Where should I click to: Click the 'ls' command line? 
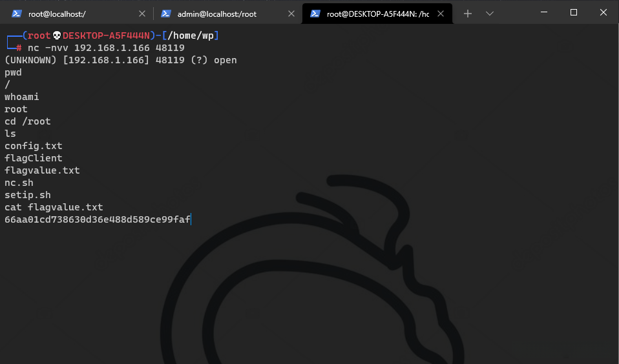(x=10, y=134)
